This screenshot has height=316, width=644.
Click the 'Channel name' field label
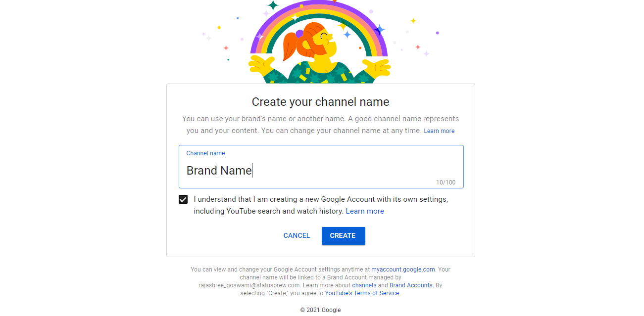(205, 153)
